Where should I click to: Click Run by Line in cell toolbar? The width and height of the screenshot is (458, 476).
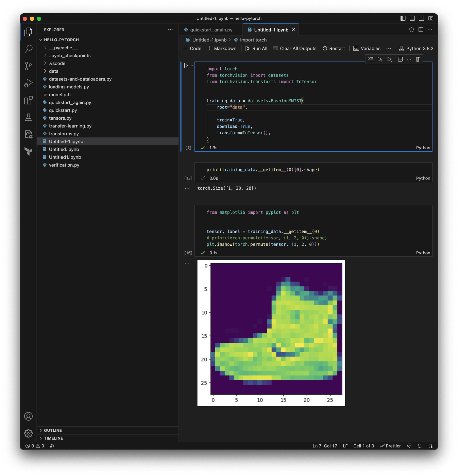(371, 59)
